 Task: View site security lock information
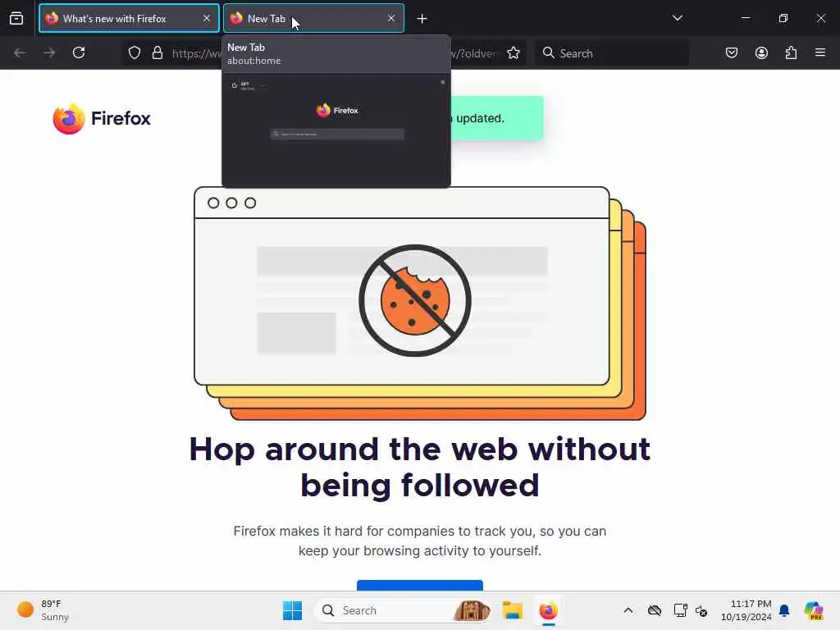point(157,52)
